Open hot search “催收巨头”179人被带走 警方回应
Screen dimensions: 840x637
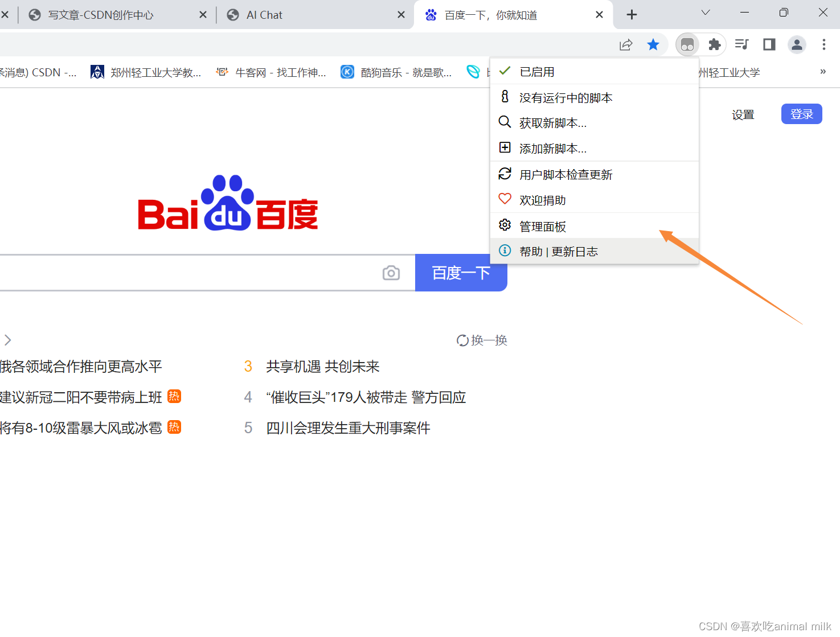pos(366,397)
